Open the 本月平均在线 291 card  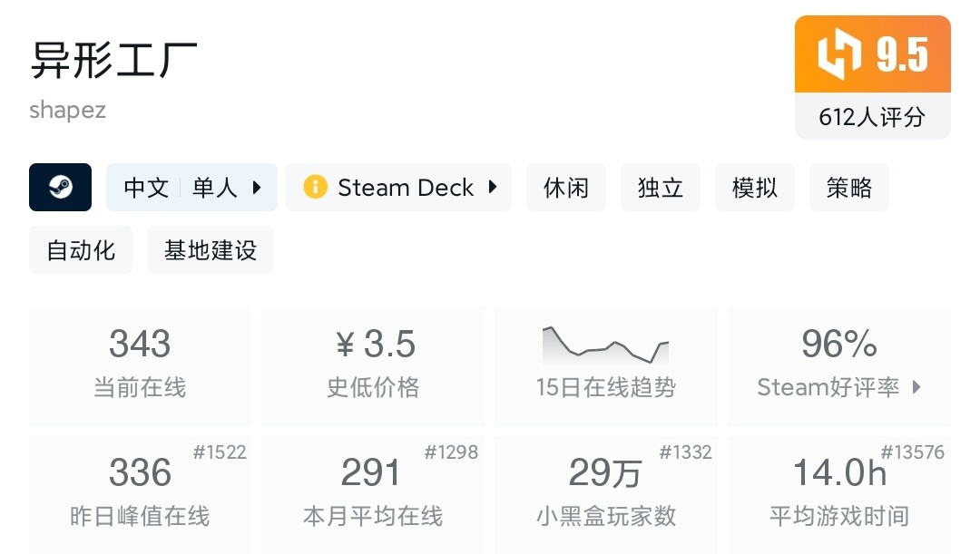[373, 495]
